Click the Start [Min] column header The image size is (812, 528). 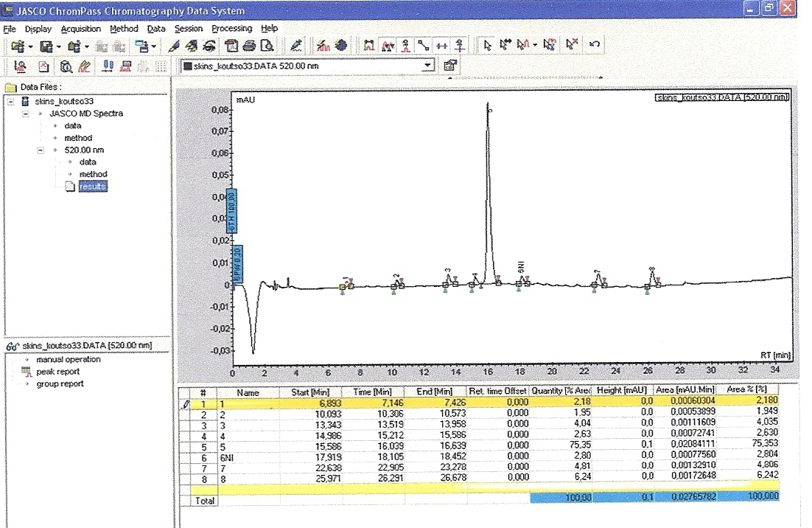click(x=309, y=392)
